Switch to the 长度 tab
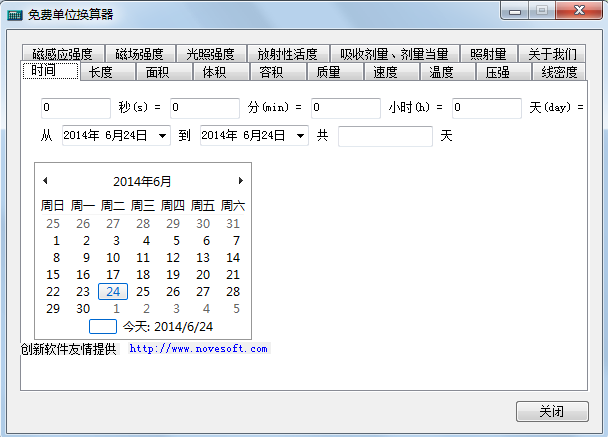The width and height of the screenshot is (608, 437). click(x=100, y=72)
